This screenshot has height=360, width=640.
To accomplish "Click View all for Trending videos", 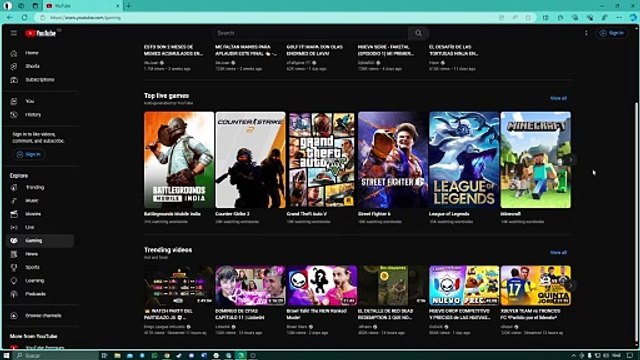I will tap(558, 253).
